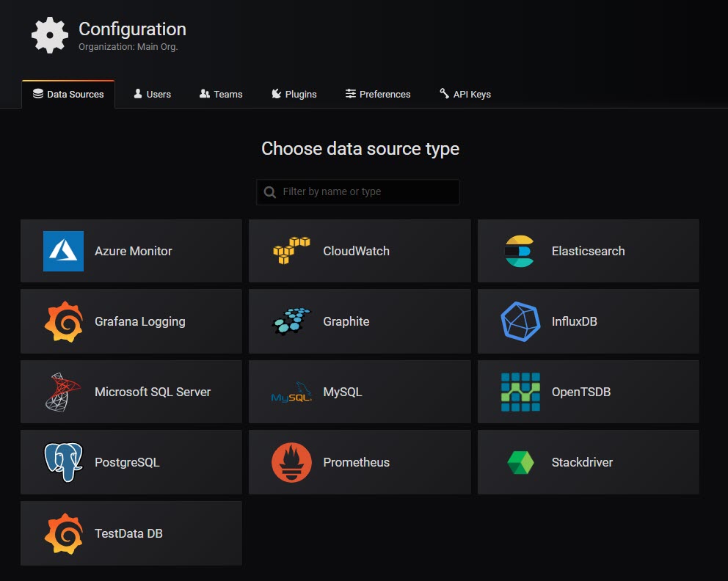The width and height of the screenshot is (728, 581).
Task: Click the OpenTSDB grid icon
Action: [x=520, y=392]
